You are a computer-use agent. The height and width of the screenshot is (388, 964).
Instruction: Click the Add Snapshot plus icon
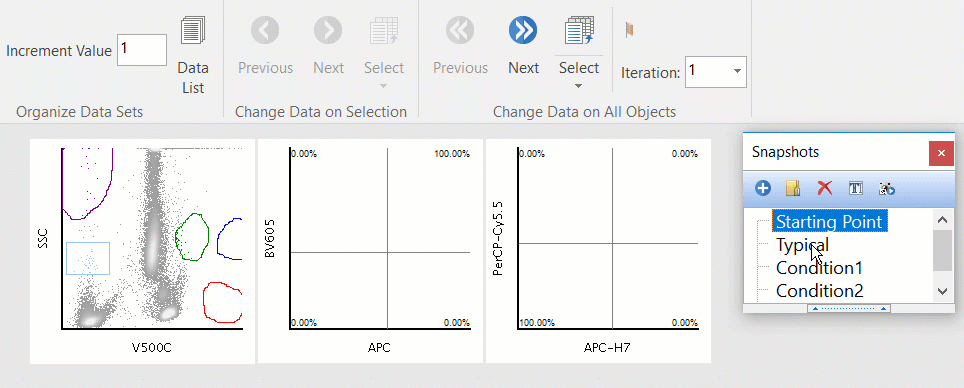763,188
